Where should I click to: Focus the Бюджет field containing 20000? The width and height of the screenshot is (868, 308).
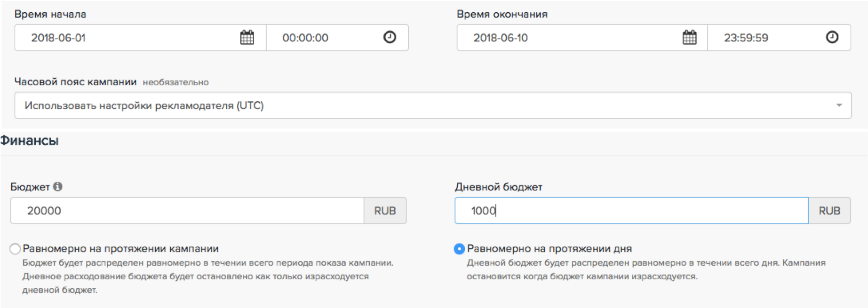coord(188,211)
